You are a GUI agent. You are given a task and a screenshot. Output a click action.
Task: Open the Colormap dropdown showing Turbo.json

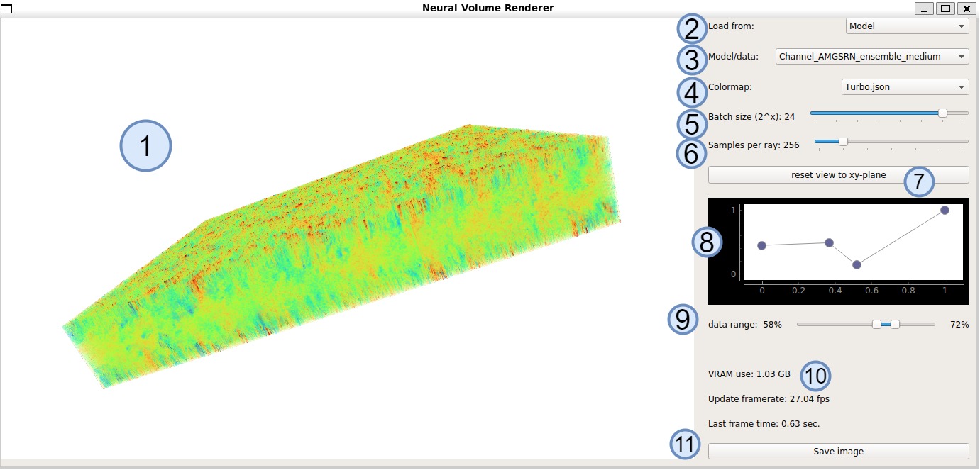pos(904,87)
